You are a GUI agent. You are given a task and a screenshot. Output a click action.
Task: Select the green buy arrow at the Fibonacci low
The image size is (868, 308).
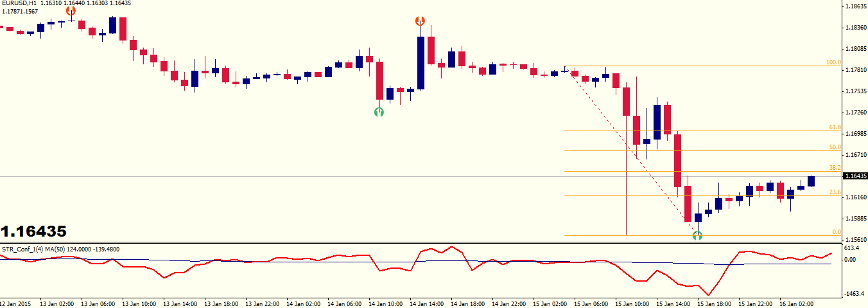point(698,235)
